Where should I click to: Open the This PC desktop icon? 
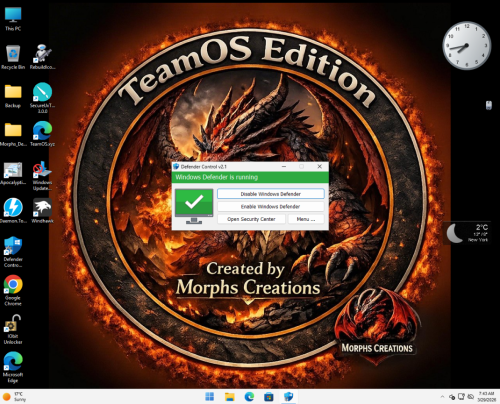coord(13,19)
